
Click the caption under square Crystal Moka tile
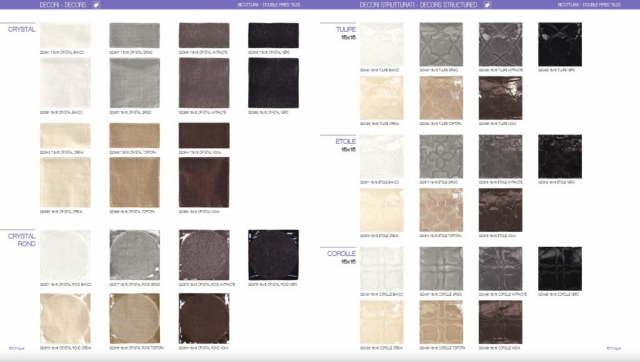tap(199, 212)
